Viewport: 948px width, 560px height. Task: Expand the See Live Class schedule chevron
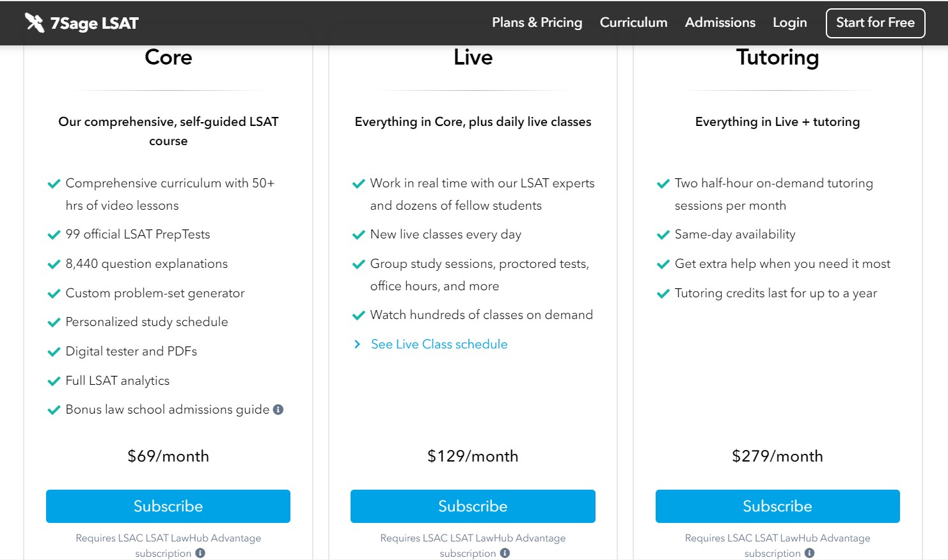pyautogui.click(x=357, y=344)
